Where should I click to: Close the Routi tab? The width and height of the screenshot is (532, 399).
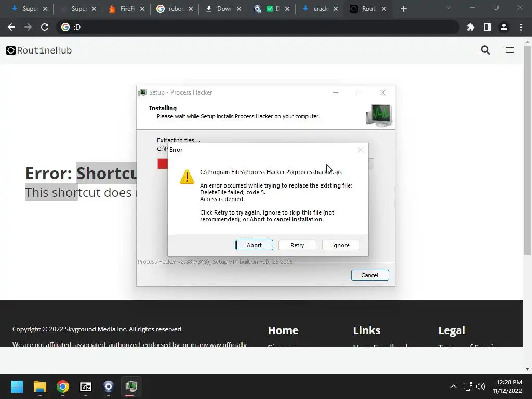pyautogui.click(x=384, y=9)
